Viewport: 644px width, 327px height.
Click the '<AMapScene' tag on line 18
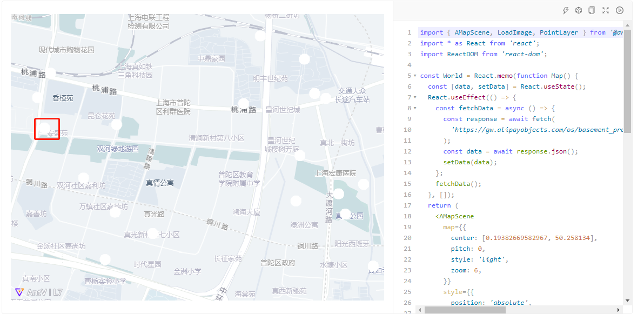point(455,217)
